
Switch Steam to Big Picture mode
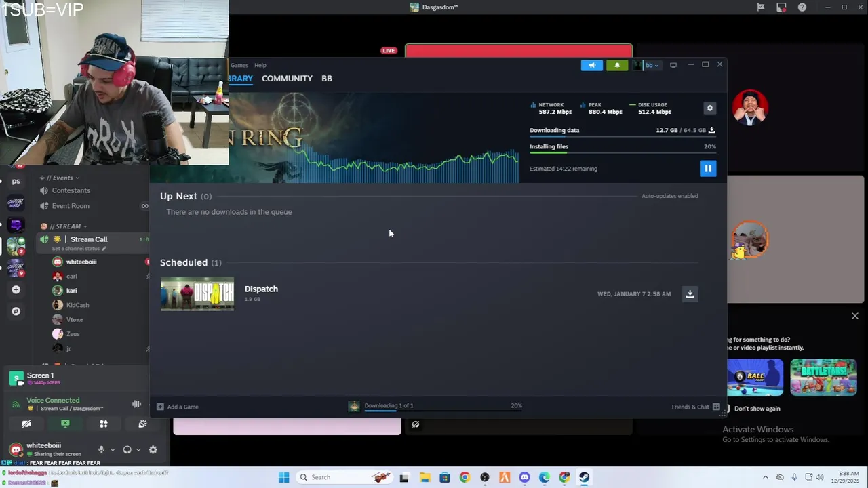(673, 65)
